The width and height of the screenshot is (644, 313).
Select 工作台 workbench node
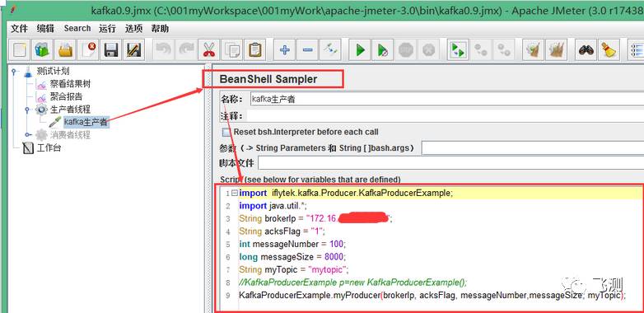tap(49, 148)
